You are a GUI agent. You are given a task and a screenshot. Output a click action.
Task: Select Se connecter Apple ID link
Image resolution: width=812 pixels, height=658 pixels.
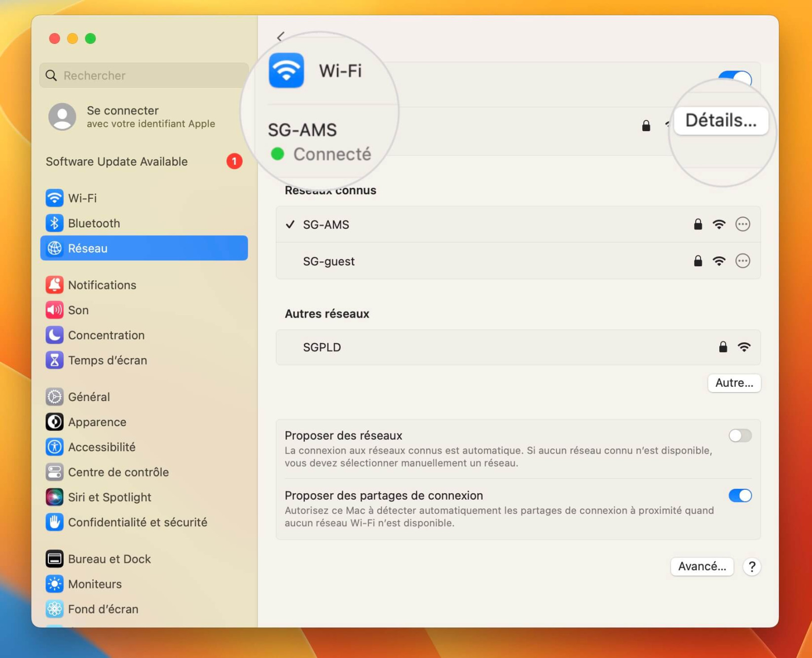(x=132, y=116)
